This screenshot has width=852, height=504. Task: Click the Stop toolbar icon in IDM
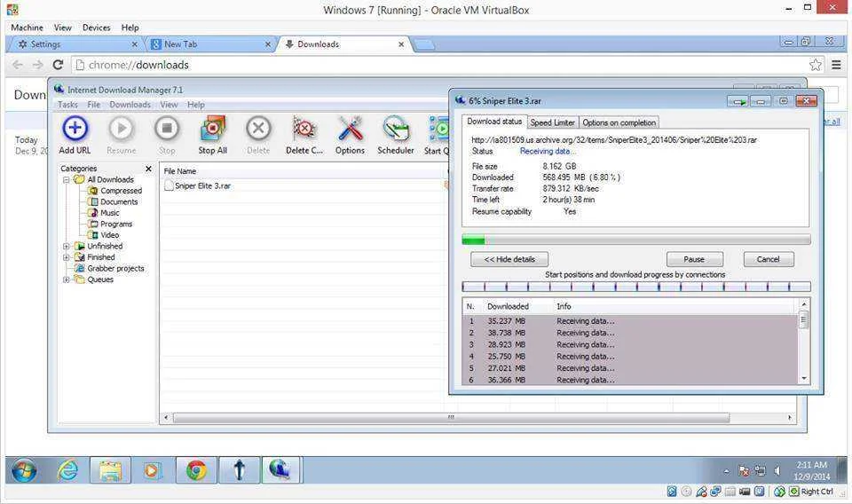click(167, 135)
